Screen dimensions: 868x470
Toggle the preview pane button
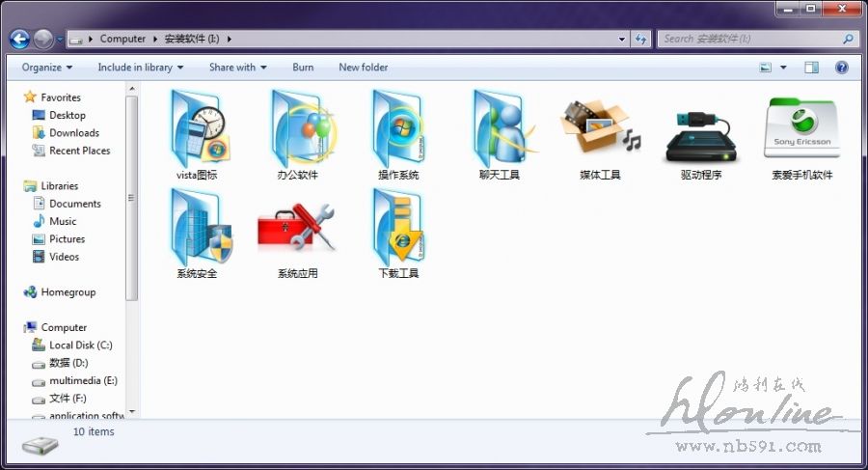point(811,68)
